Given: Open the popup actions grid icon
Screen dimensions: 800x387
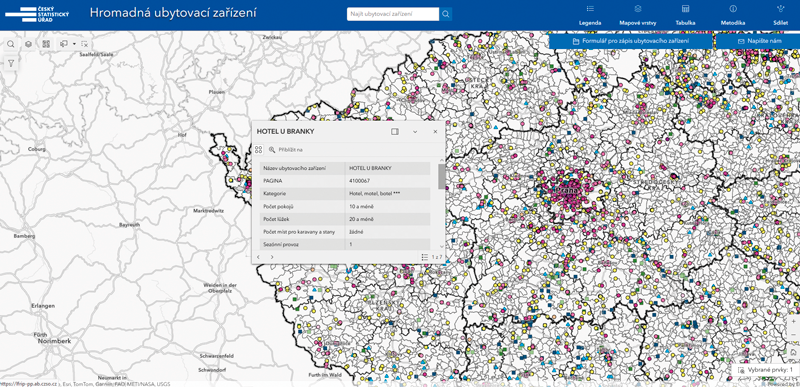Looking at the screenshot, I should [259, 150].
